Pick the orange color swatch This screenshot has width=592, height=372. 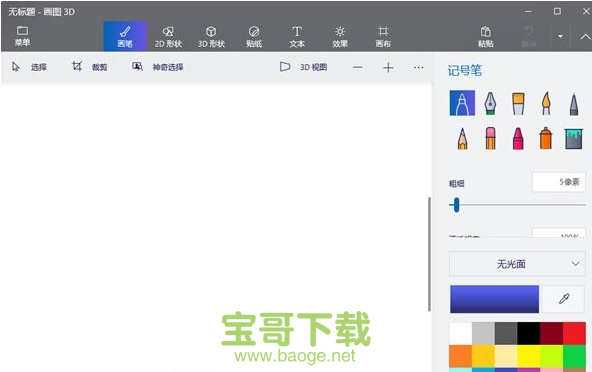pos(461,356)
